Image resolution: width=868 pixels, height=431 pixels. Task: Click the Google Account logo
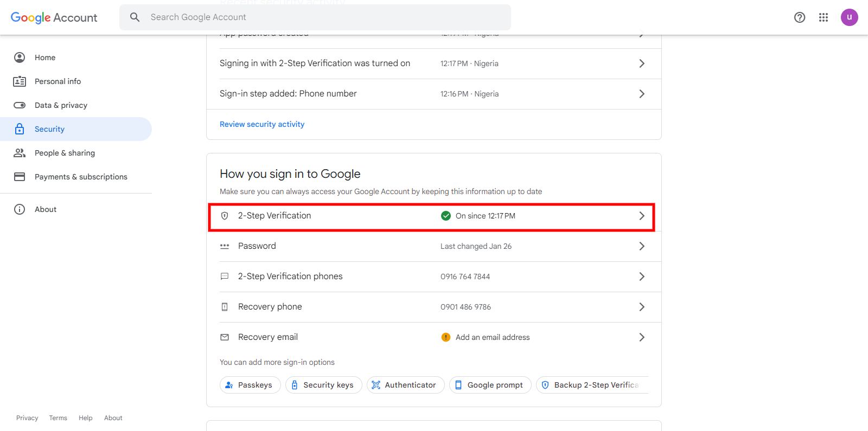click(x=54, y=17)
